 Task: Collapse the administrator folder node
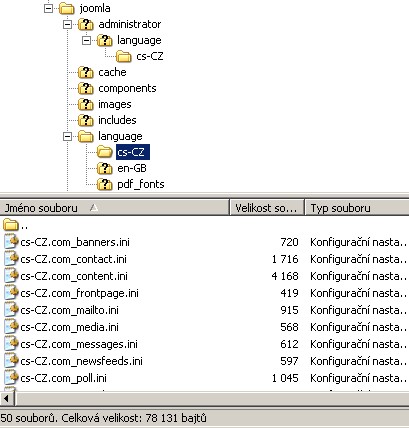click(67, 24)
